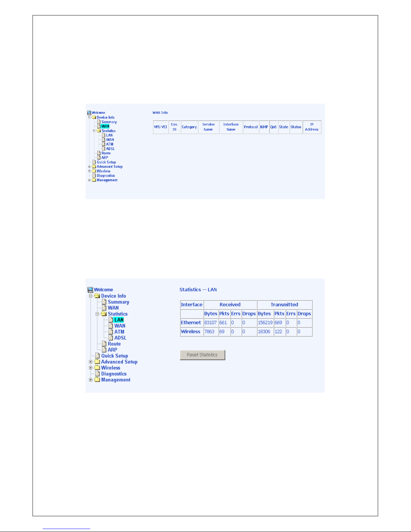Viewport: 411px width, 532px height.
Task: Open Summary in the larger navigation tree
Action: 118,302
